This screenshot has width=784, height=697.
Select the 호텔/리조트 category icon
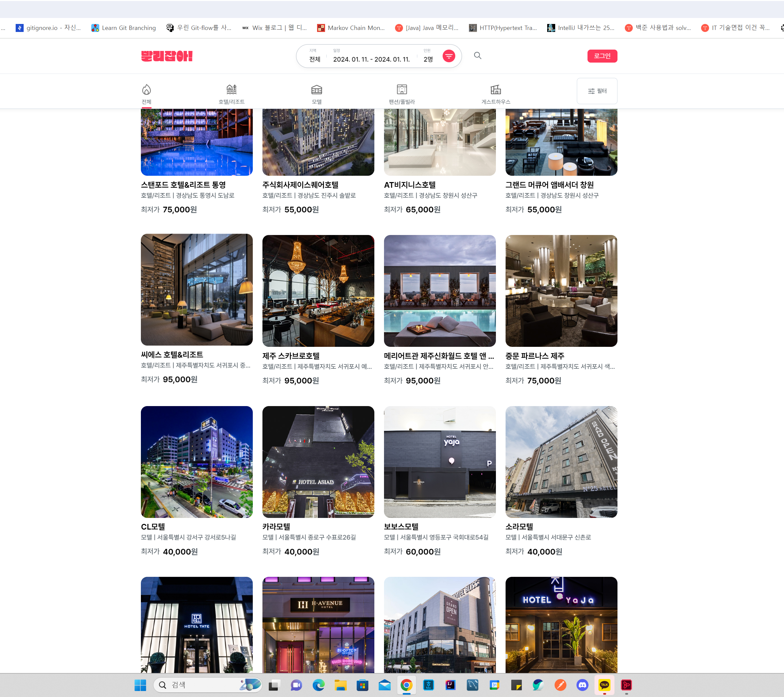point(231,90)
